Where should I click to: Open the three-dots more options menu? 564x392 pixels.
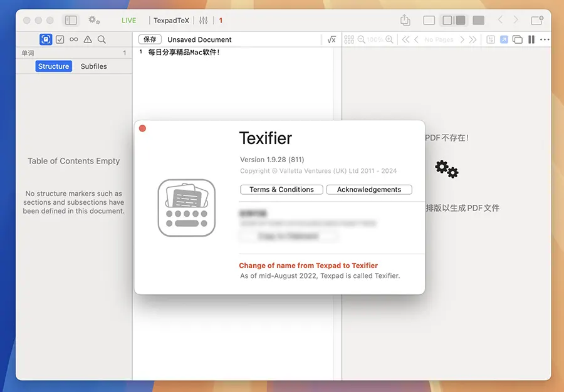(545, 39)
